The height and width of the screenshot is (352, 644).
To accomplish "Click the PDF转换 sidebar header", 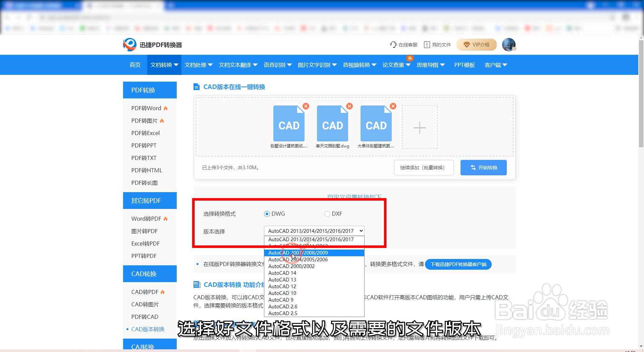I will tap(150, 90).
